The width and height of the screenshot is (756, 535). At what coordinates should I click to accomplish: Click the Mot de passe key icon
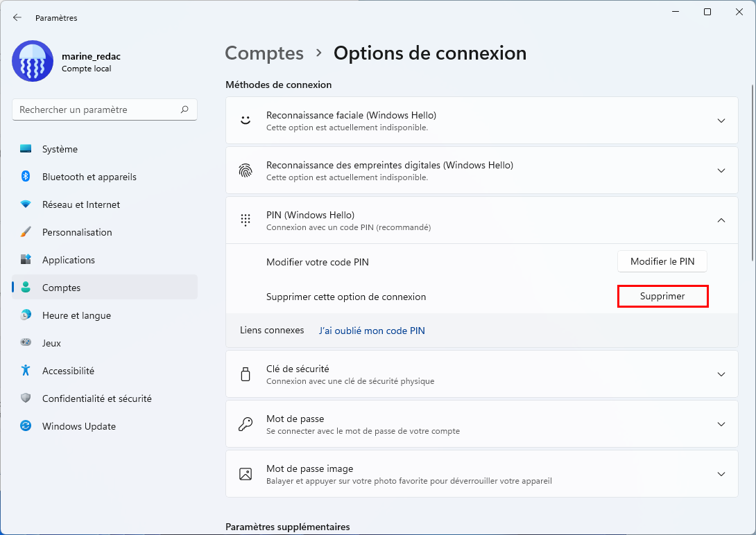[246, 424]
